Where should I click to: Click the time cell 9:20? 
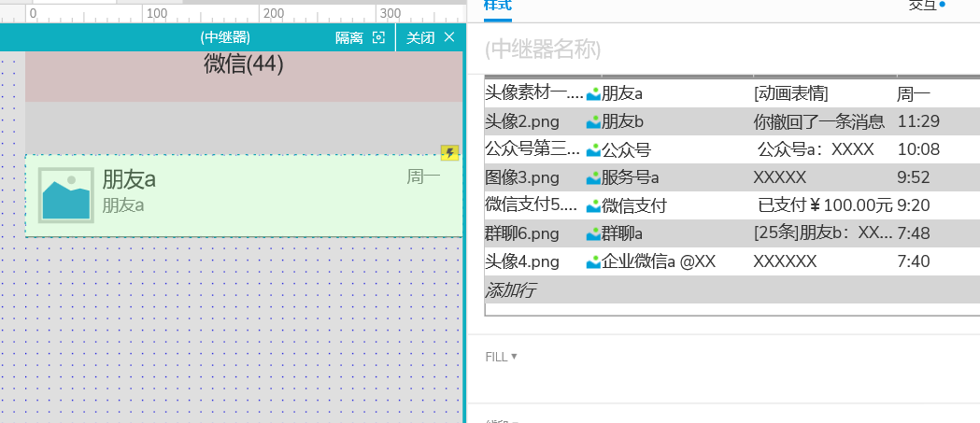[x=914, y=204]
